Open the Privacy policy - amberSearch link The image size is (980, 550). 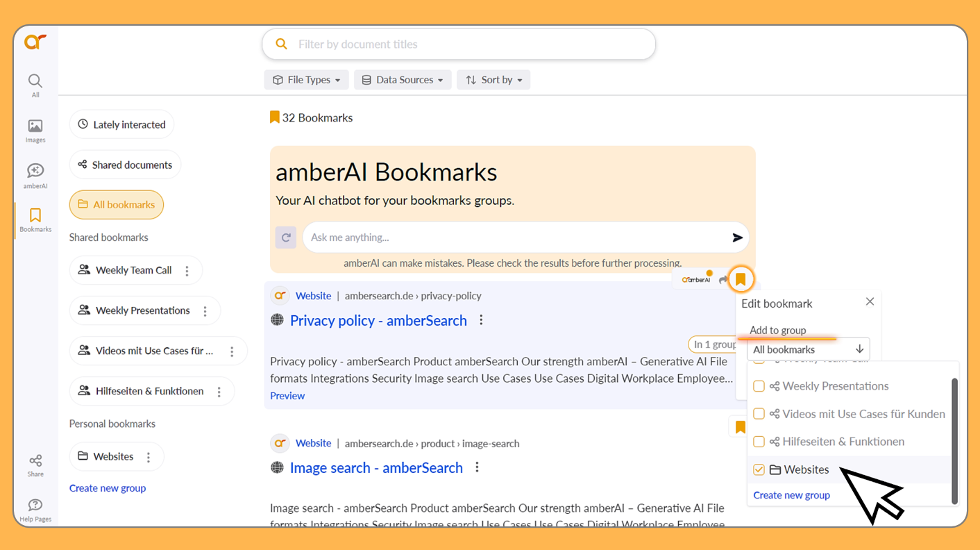[378, 320]
